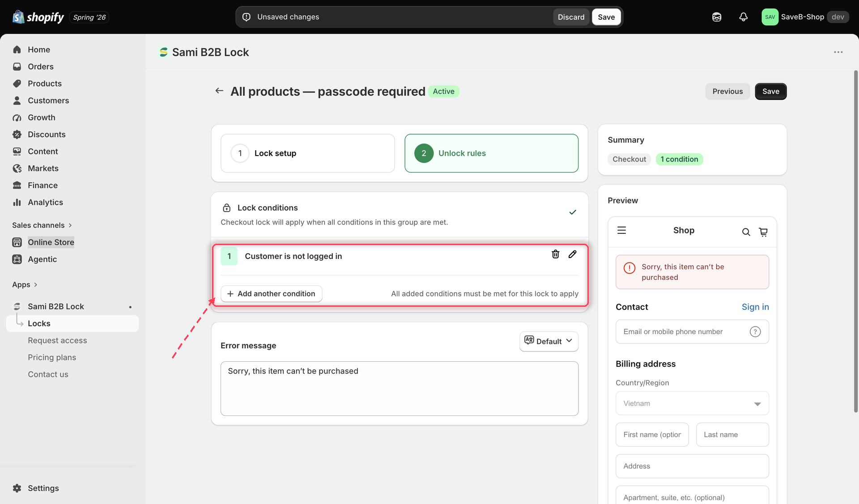Open the Sidekick assistant icon in the top bar
This screenshot has width=859, height=504.
(x=717, y=17)
